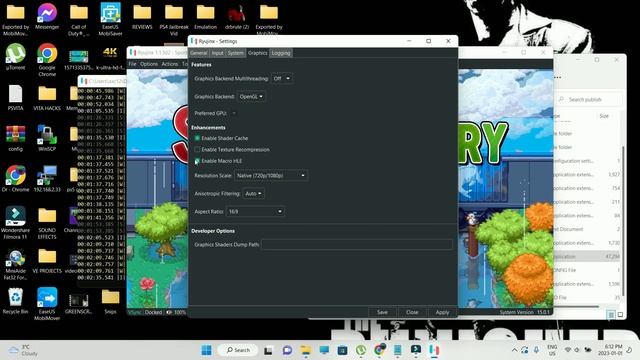This screenshot has height=360, width=640.
Task: Open the SOUND EFFECTS folder
Action: tap(47, 222)
